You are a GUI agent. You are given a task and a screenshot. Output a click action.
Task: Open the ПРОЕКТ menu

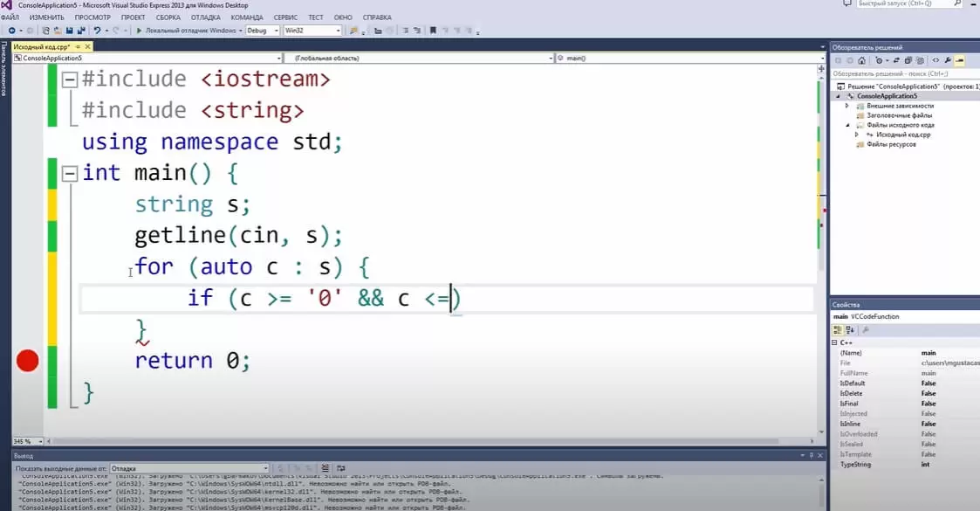pyautogui.click(x=134, y=17)
